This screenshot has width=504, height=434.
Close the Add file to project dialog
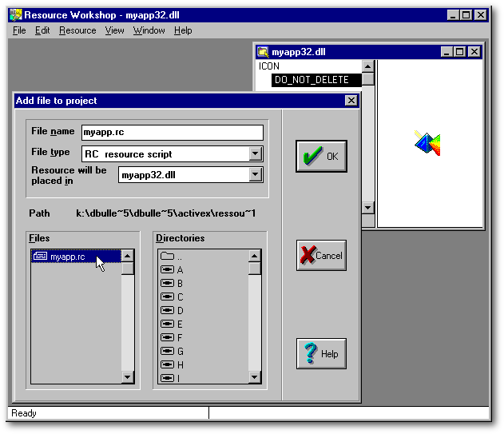[x=351, y=101]
